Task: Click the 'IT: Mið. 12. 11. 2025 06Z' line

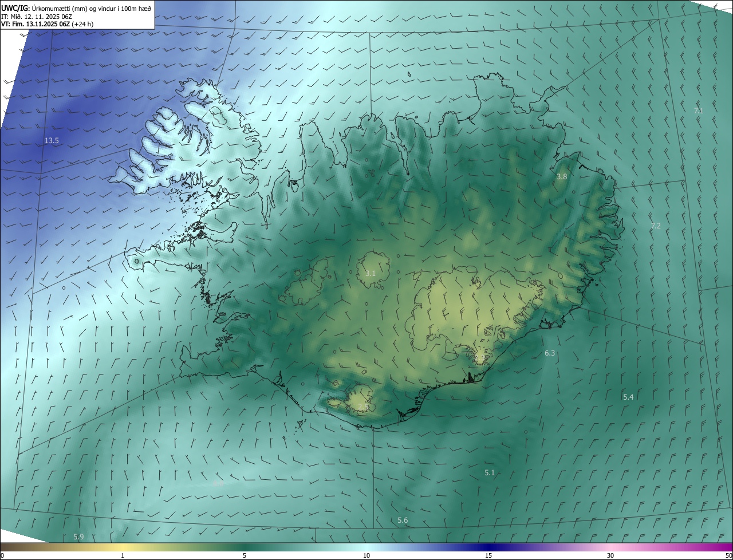Action: click(x=37, y=17)
